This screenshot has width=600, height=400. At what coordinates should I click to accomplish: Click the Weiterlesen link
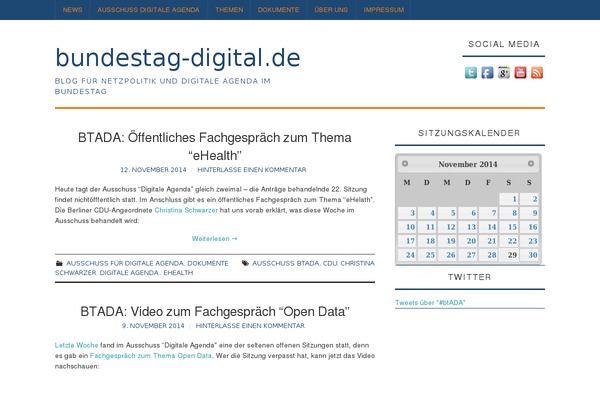pos(215,239)
